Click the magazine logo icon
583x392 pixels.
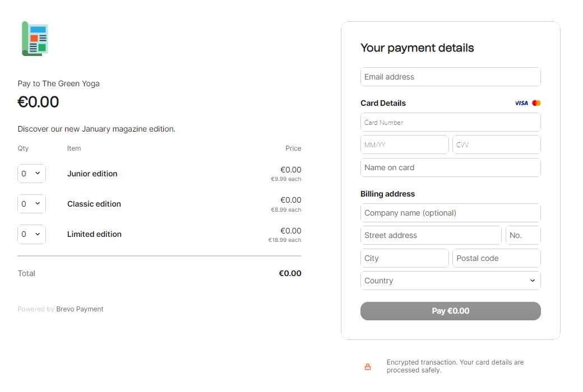tap(35, 39)
